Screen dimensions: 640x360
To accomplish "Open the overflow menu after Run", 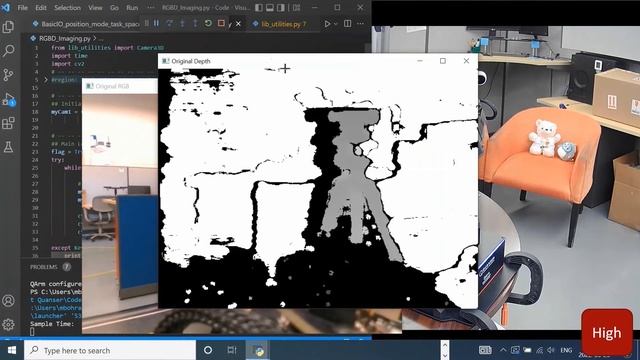I will click(x=151, y=8).
